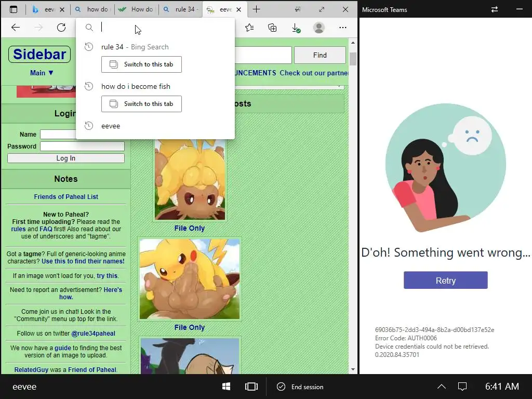This screenshot has width=532, height=399.
Task: Open a new browser tab
Action: [257, 9]
